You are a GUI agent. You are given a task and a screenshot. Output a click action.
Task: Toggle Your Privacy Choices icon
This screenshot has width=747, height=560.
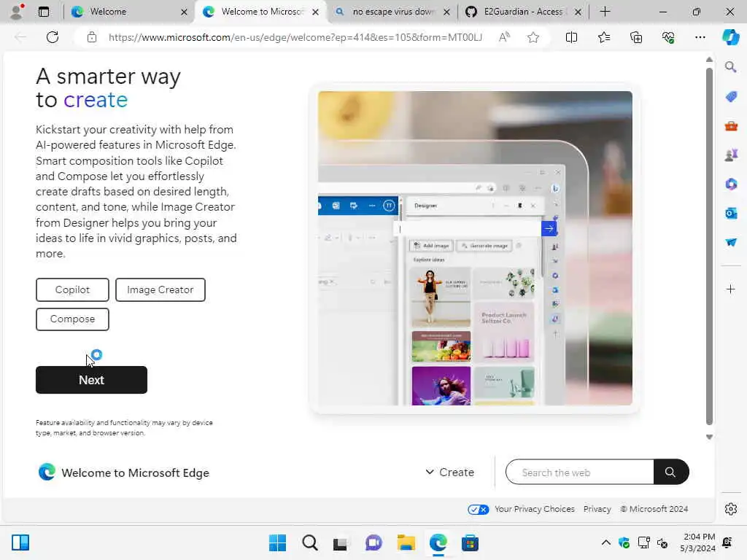click(478, 509)
